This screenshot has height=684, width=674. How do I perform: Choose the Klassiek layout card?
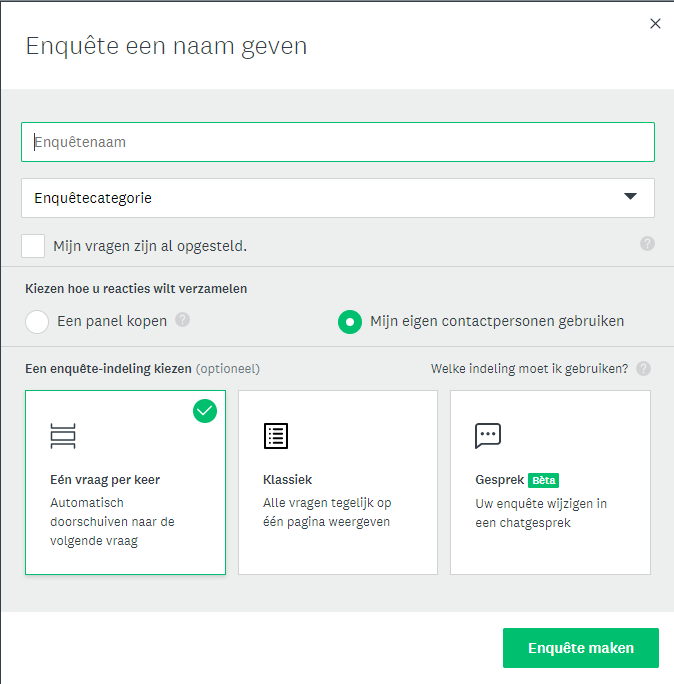click(x=338, y=482)
